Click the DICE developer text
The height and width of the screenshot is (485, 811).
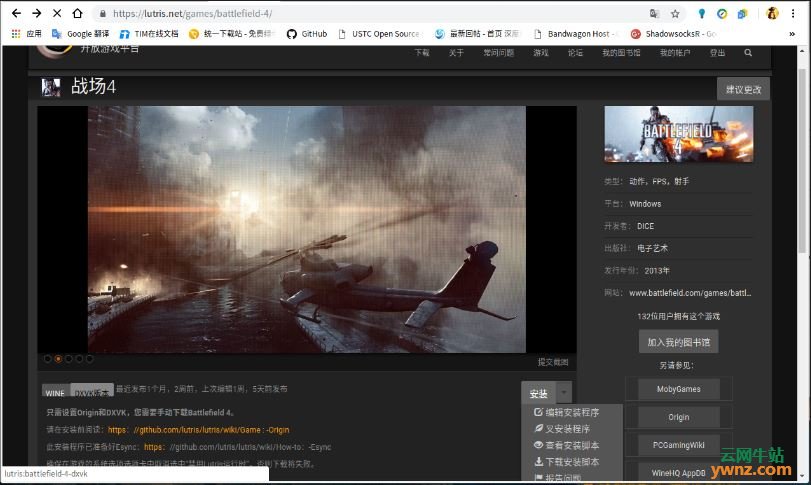point(645,226)
